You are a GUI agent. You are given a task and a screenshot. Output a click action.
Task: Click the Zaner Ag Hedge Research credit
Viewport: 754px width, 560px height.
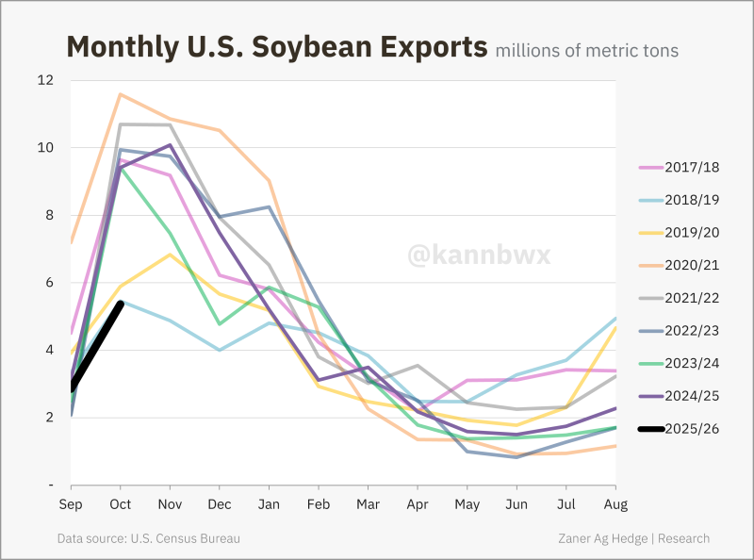point(632,538)
